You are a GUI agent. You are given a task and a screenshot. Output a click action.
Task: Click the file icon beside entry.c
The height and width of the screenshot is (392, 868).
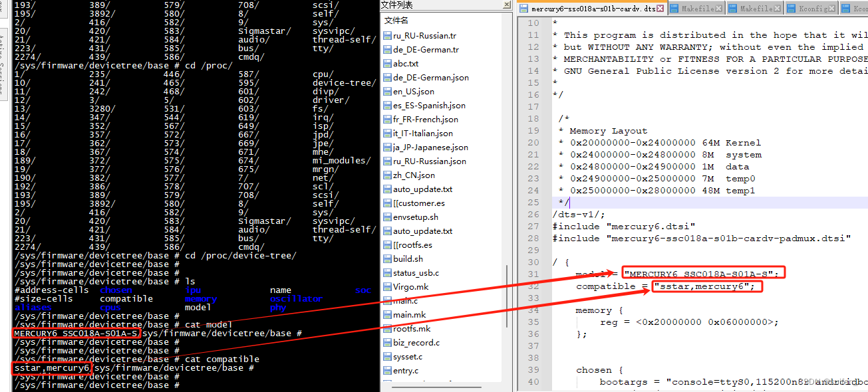388,371
